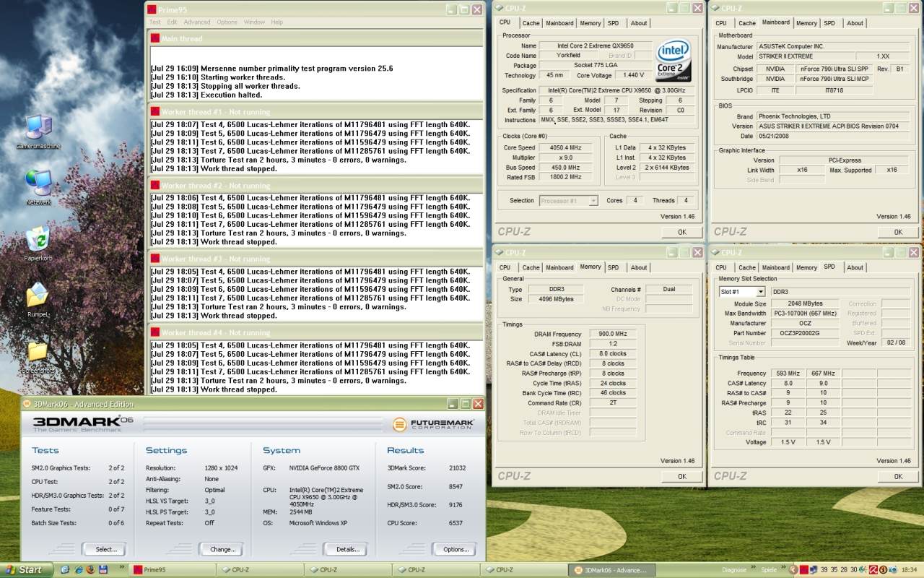Open the Papierkorb recycle bin
This screenshot has height=578, width=924.
(38, 239)
